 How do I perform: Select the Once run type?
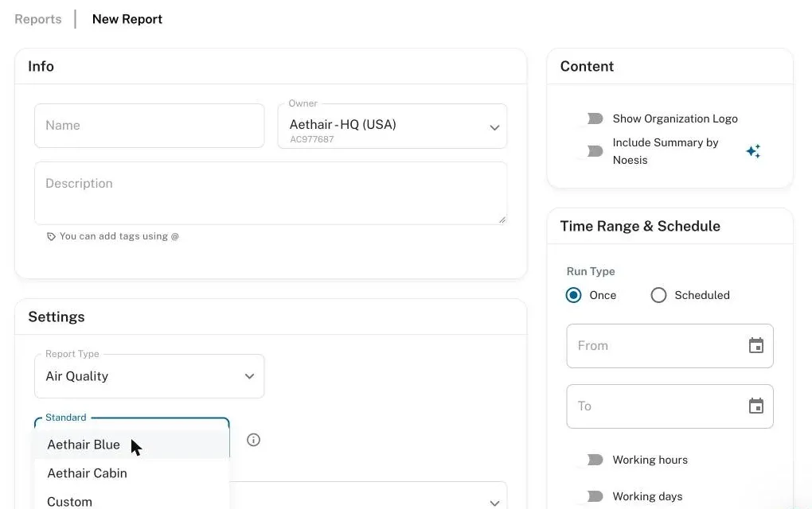pyautogui.click(x=573, y=295)
